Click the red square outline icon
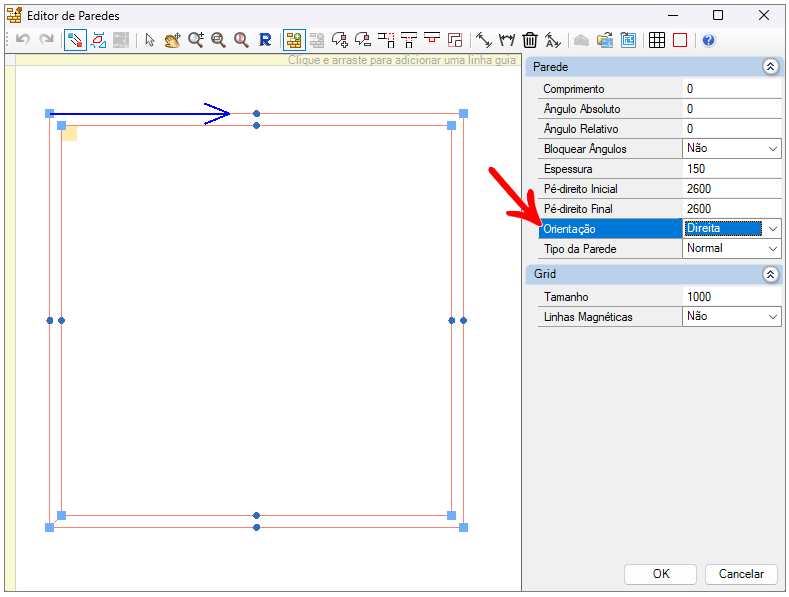The width and height of the screenshot is (789, 597). [680, 40]
